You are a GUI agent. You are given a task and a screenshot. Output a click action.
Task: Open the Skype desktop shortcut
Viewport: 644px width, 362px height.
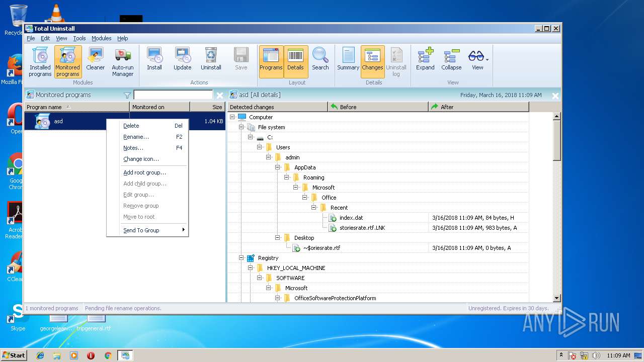18,317
